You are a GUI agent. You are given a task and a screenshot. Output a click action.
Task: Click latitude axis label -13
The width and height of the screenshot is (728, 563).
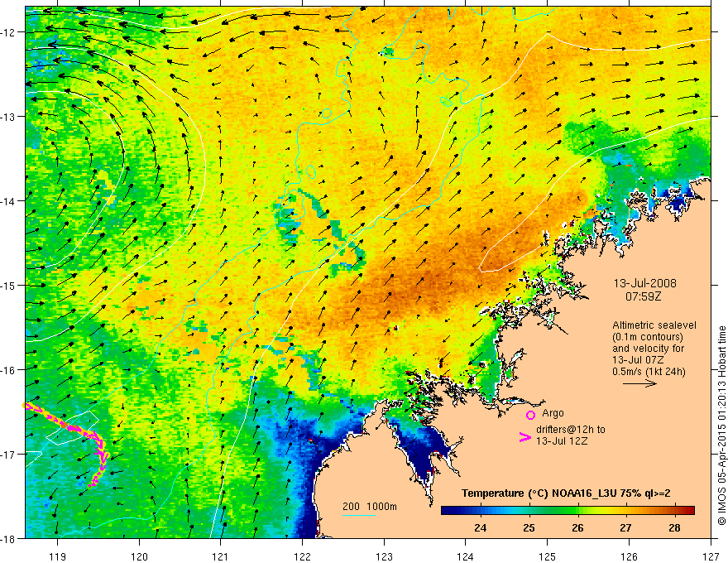point(9,117)
